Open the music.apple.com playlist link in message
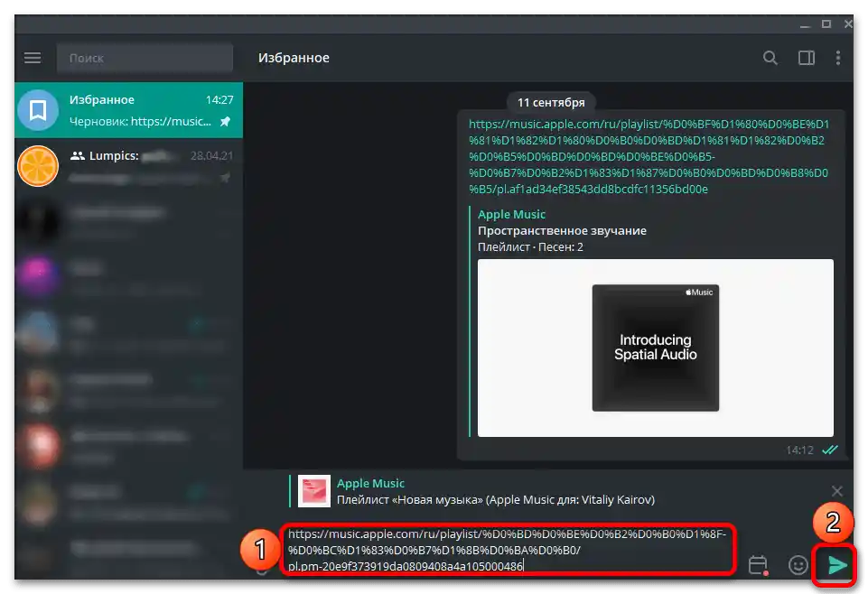Image resolution: width=868 pixels, height=594 pixels. pyautogui.click(x=649, y=156)
